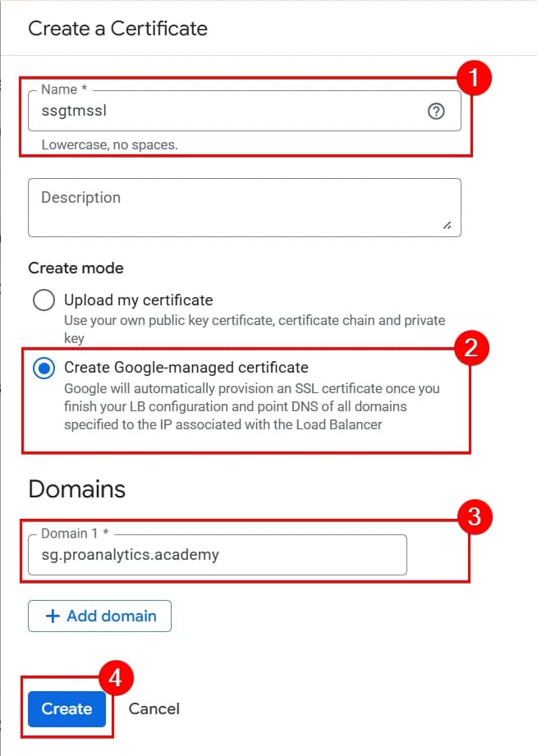The width and height of the screenshot is (537, 756).
Task: Click the red numbered badge 3
Action: pyautogui.click(x=474, y=517)
